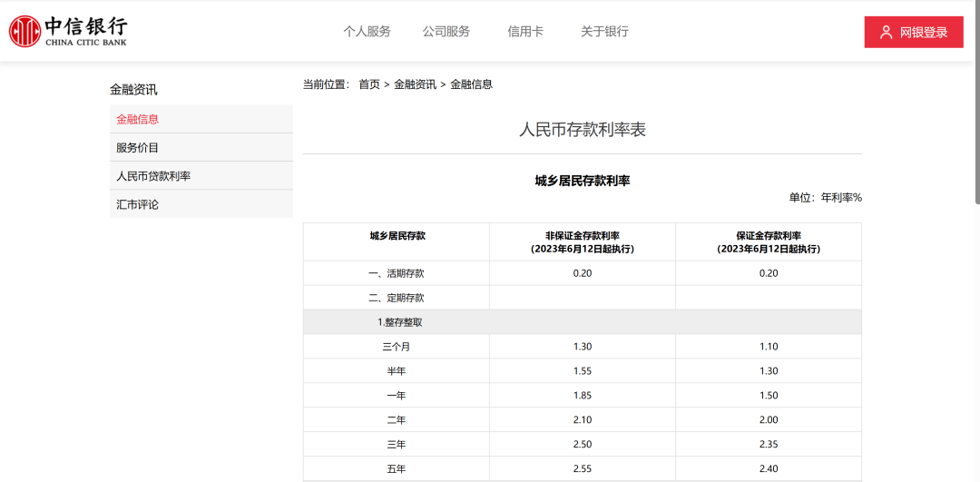Click the 城乡居民存款利率 table heading
Viewport: 980px width, 482px height.
[x=583, y=181]
